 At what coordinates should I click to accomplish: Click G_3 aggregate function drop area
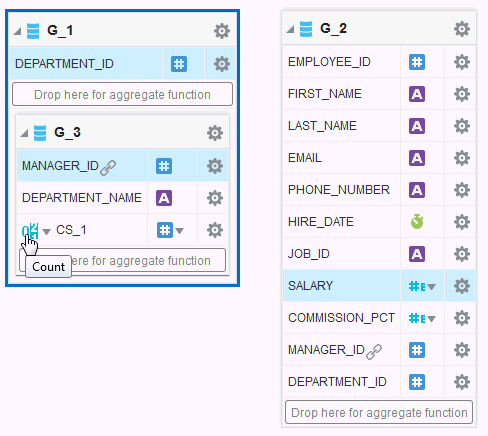pos(122,260)
